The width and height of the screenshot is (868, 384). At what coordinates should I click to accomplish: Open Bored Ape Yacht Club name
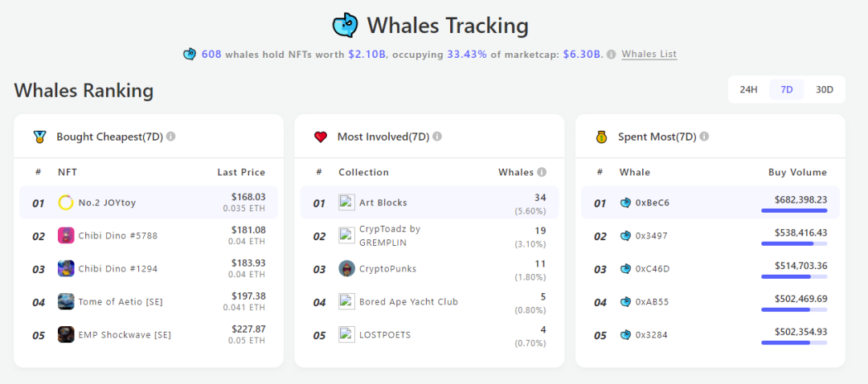(408, 301)
